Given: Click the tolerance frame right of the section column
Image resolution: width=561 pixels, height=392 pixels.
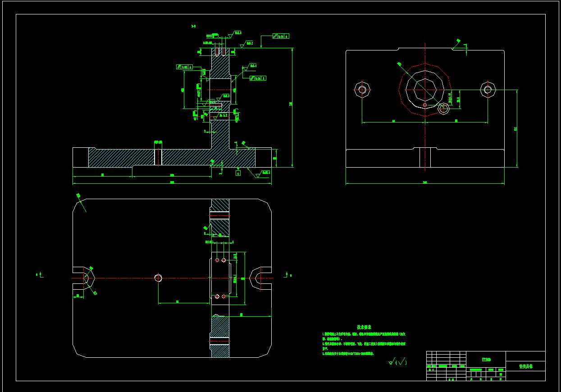Looking at the screenshot, I should point(257,78).
